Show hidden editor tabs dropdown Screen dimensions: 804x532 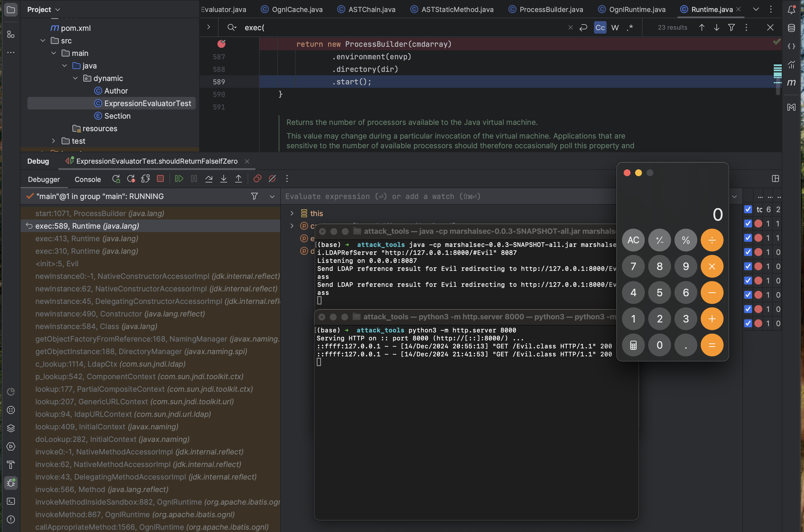point(756,9)
